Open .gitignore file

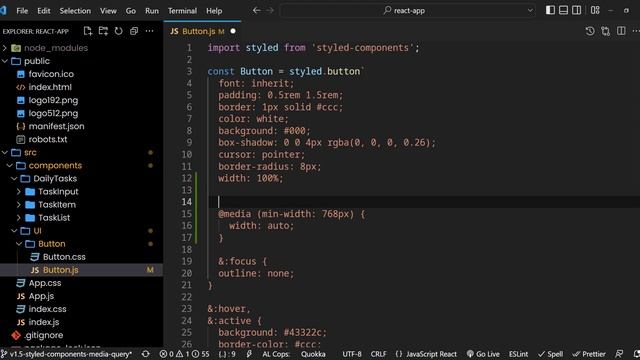(43, 335)
